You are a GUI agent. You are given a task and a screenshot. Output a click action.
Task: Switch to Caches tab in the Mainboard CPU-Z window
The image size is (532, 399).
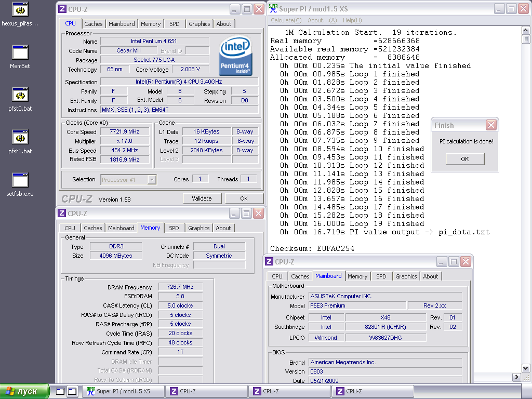(300, 276)
